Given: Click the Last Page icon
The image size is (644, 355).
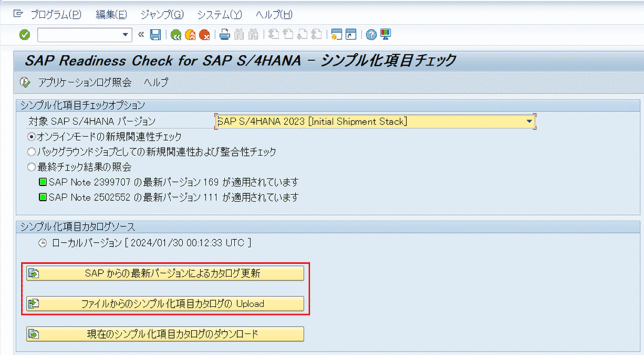Looking at the screenshot, I should point(316,35).
